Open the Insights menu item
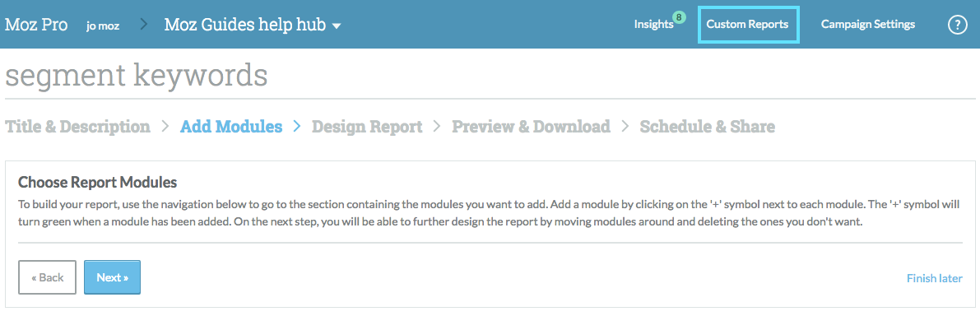The image size is (980, 316). click(x=654, y=25)
